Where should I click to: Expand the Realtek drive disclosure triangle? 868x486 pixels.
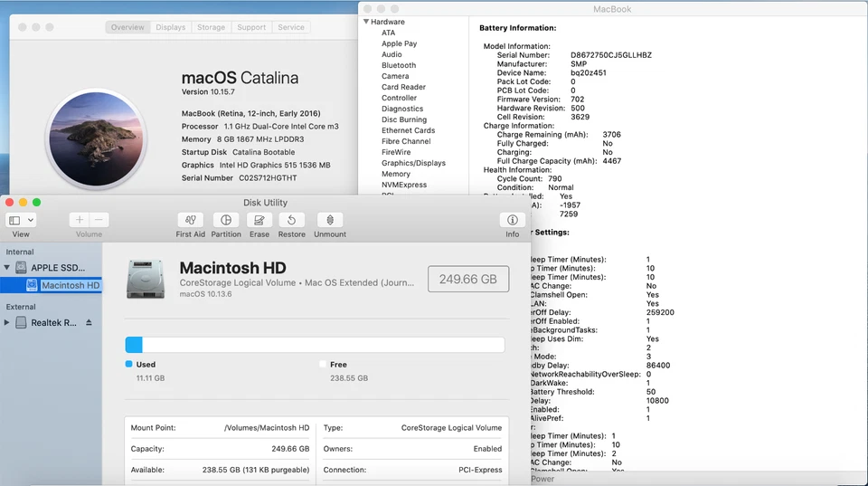coord(6,322)
